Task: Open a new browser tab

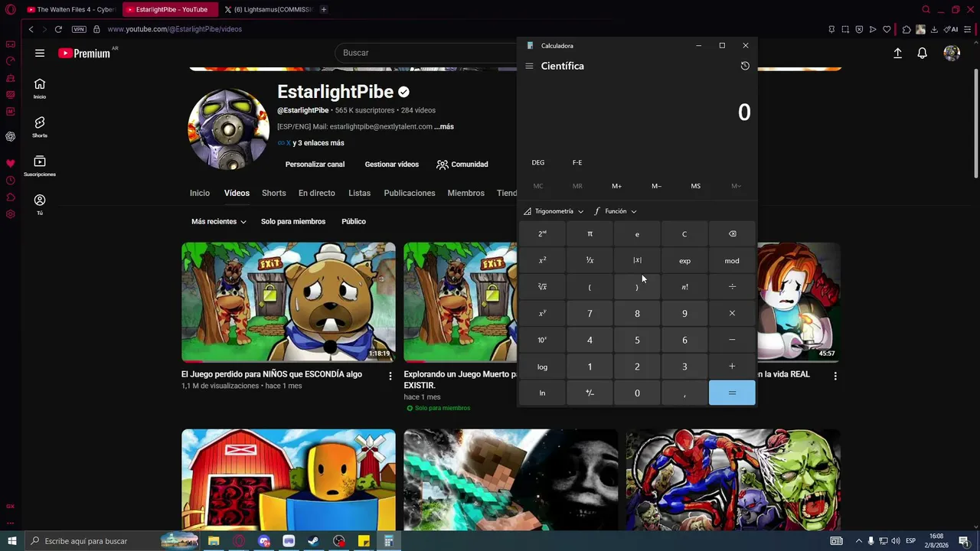Action: click(324, 9)
